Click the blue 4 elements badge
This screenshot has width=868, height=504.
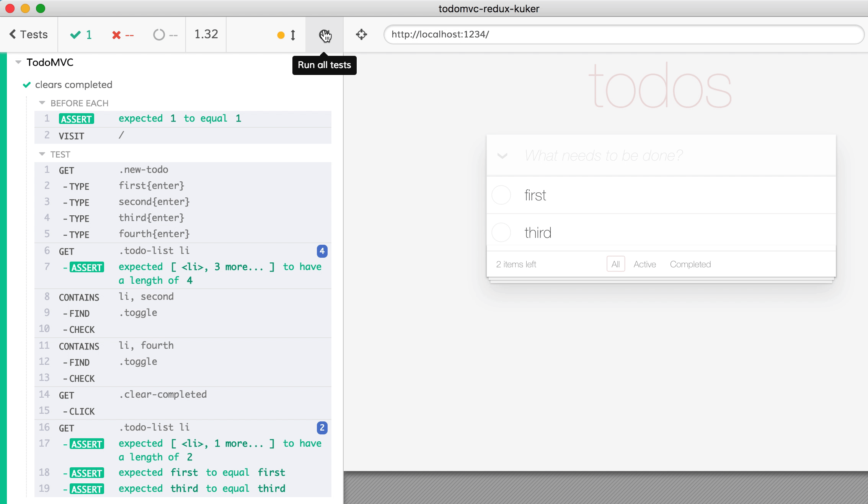(x=322, y=251)
